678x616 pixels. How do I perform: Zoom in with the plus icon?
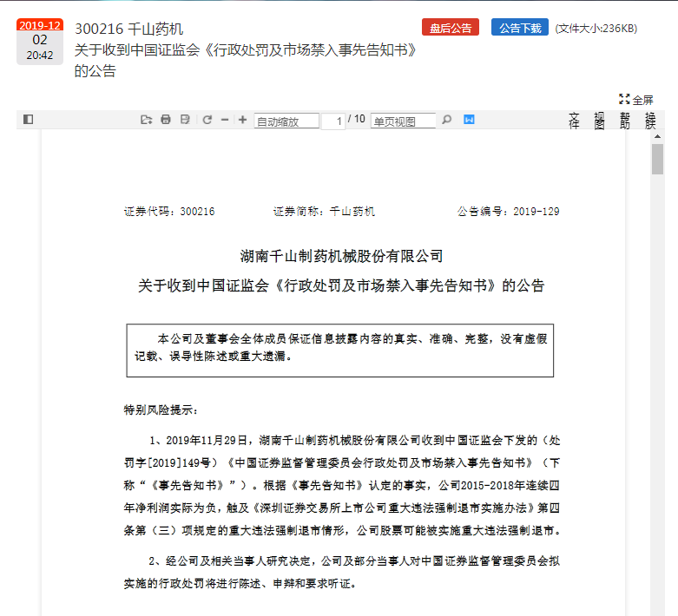point(242,120)
